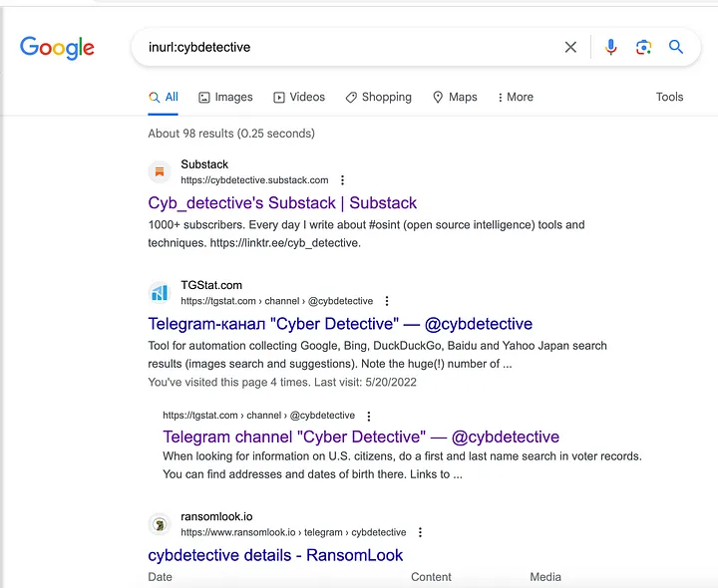718x588 pixels.
Task: Open Cyb_detective's Substack | Substack link
Action: [282, 202]
